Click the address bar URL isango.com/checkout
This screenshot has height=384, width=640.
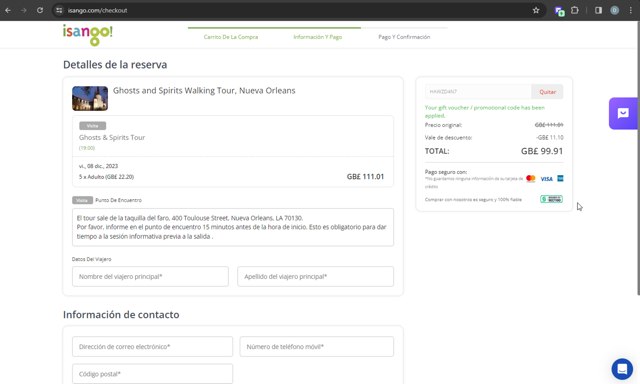point(98,10)
